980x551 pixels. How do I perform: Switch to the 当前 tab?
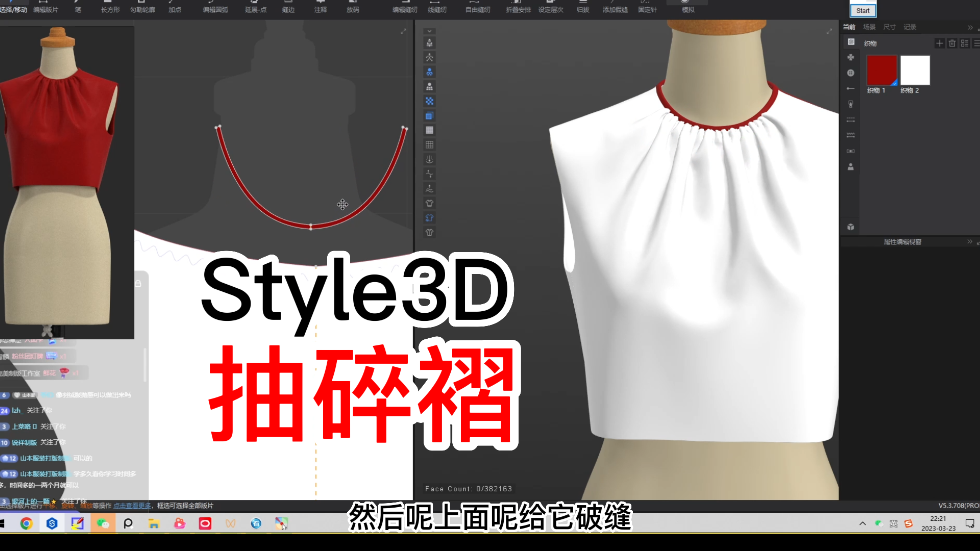849,27
